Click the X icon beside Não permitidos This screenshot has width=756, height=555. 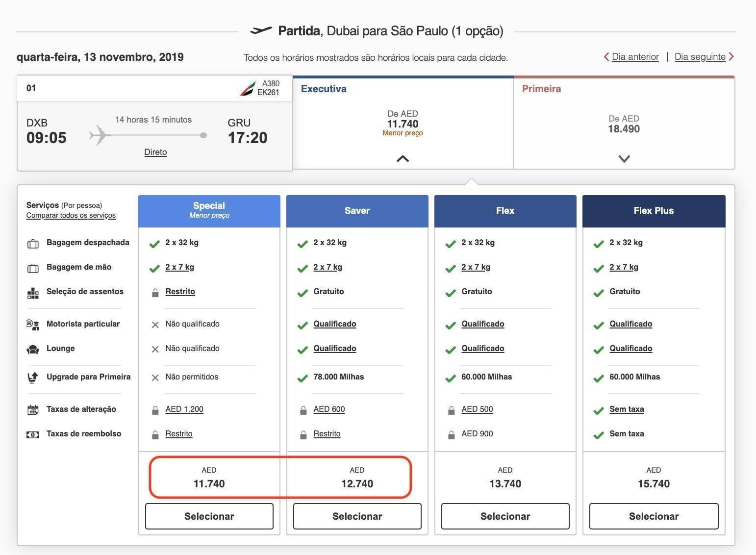(155, 378)
